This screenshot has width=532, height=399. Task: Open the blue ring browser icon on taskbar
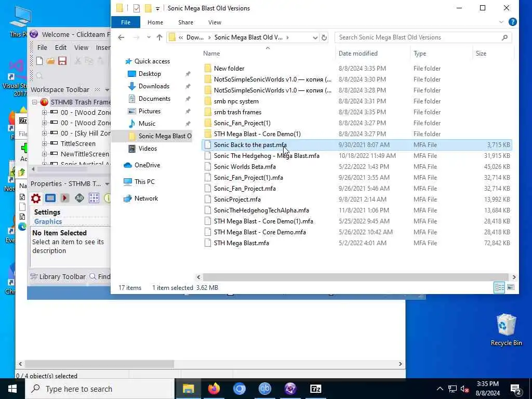pos(239,389)
